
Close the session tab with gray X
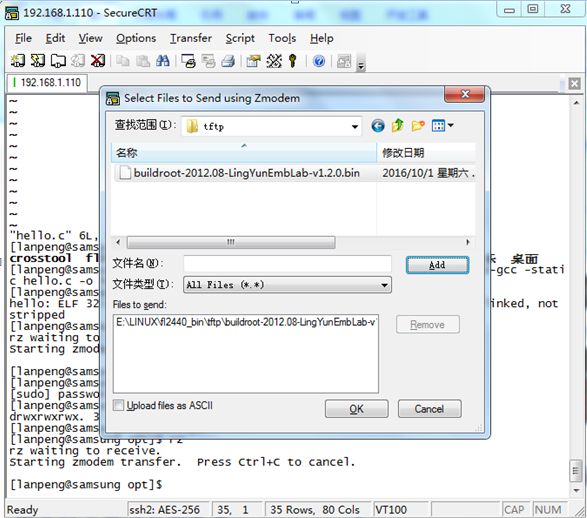click(574, 83)
